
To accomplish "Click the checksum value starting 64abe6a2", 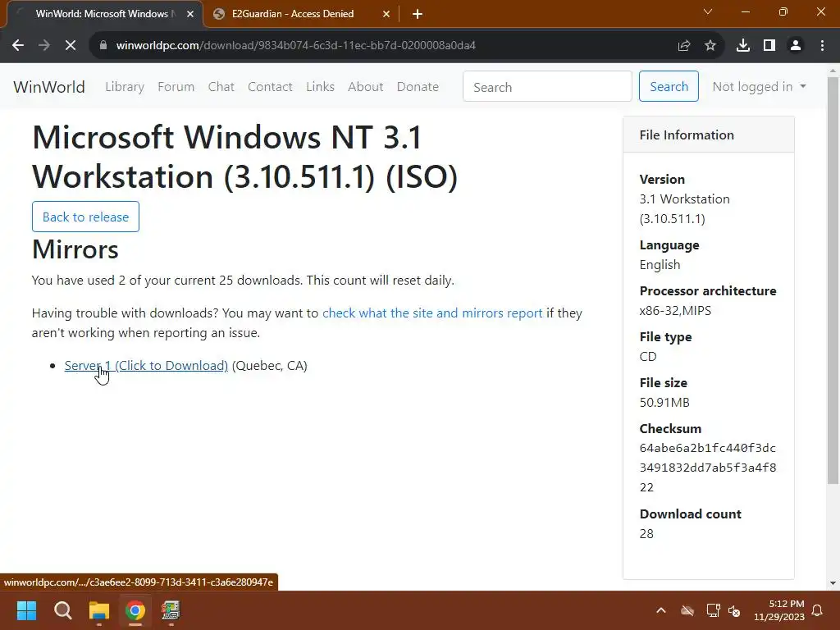I will tap(708, 468).
